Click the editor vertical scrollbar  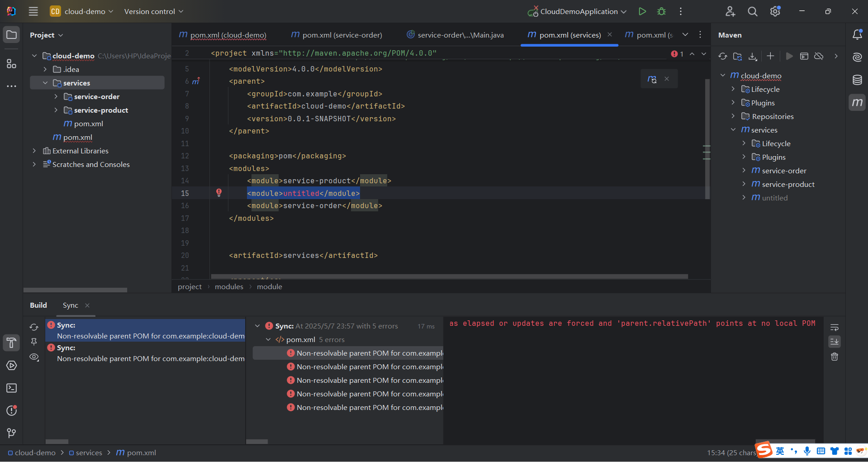pos(707,138)
